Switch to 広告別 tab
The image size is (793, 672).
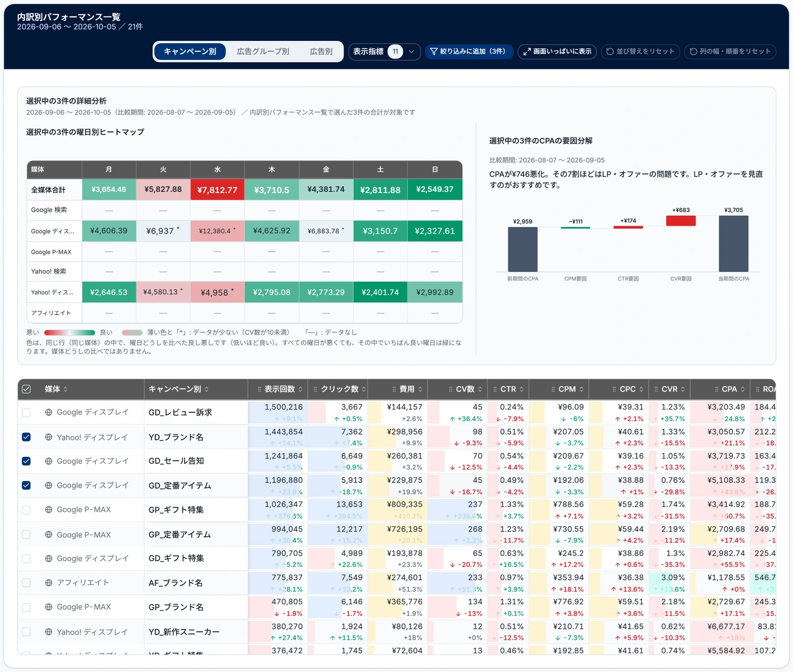pos(321,51)
